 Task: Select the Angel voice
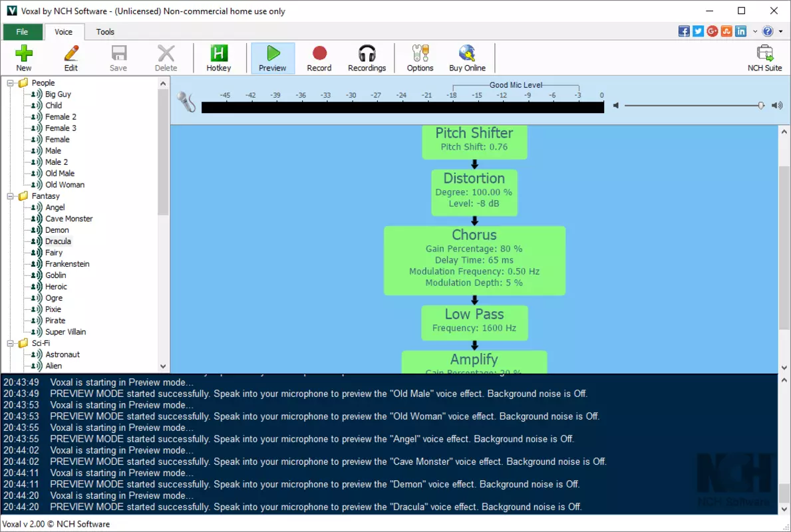[x=55, y=207]
